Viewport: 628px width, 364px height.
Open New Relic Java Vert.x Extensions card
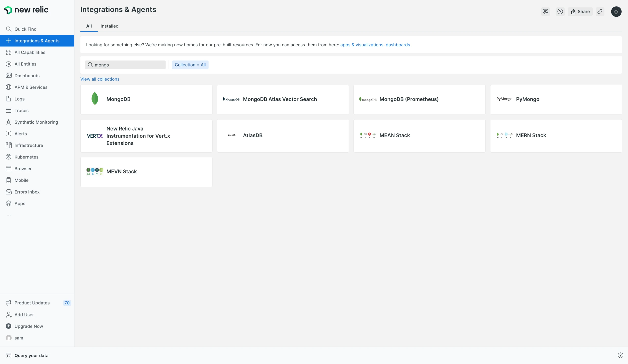click(x=146, y=136)
